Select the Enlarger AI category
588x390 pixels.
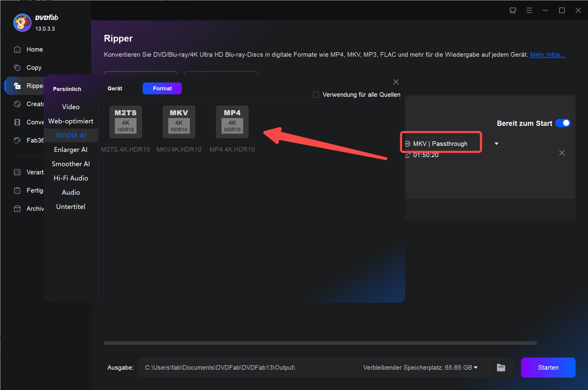point(71,150)
